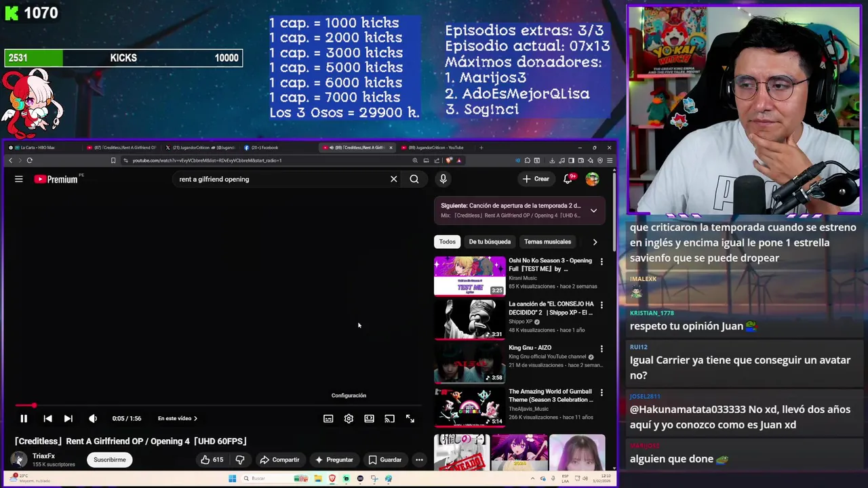Open the account avatar menu
Screen dimensions: 868x488
pos(592,179)
